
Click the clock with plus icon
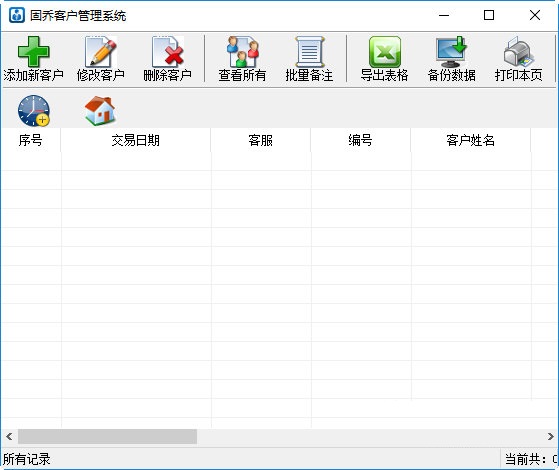click(x=34, y=111)
